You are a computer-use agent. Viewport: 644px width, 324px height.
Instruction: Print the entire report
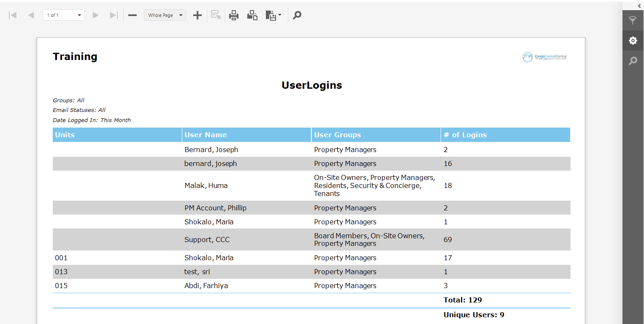(x=234, y=15)
